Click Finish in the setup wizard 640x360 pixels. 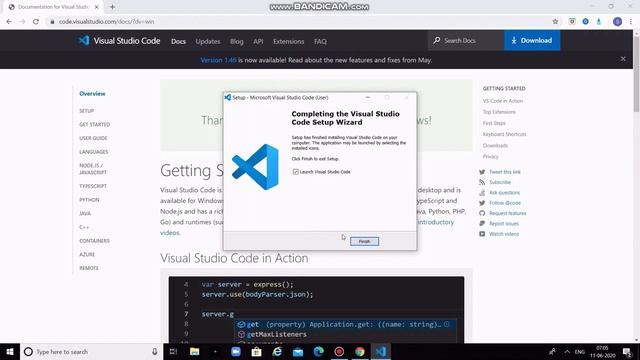click(x=364, y=241)
